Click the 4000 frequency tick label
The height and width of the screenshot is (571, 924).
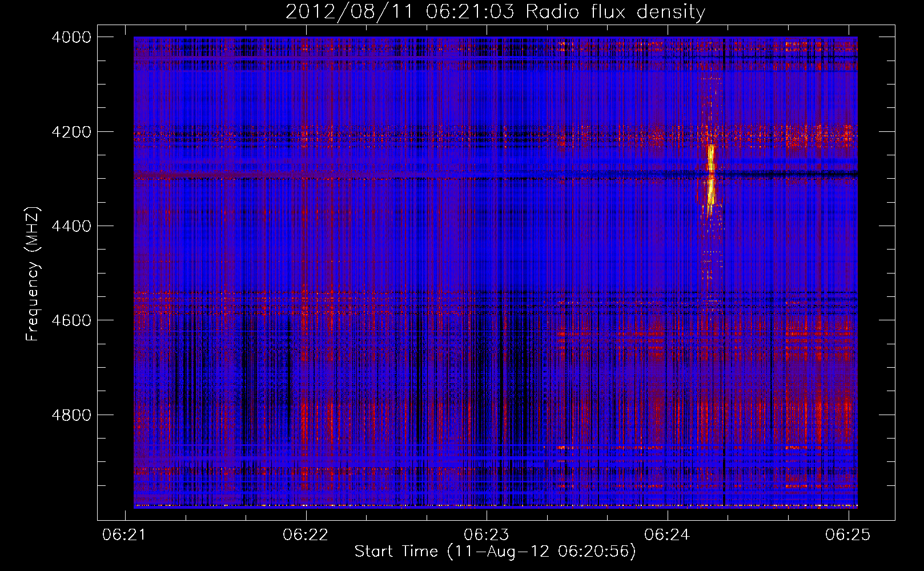pos(71,37)
